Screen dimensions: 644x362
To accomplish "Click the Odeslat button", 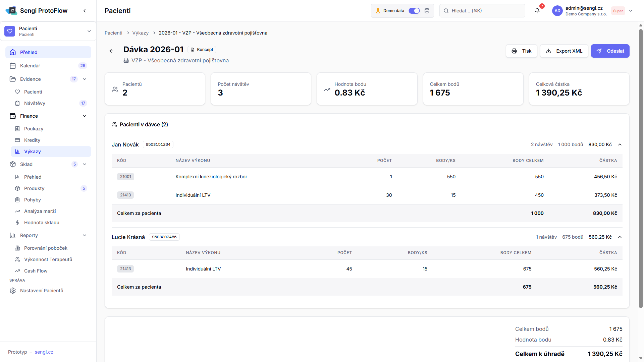I will tap(610, 51).
